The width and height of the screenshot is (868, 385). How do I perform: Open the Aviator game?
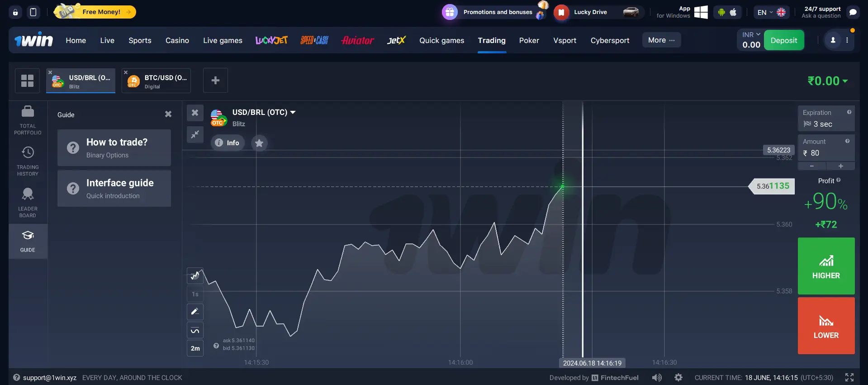pyautogui.click(x=357, y=40)
